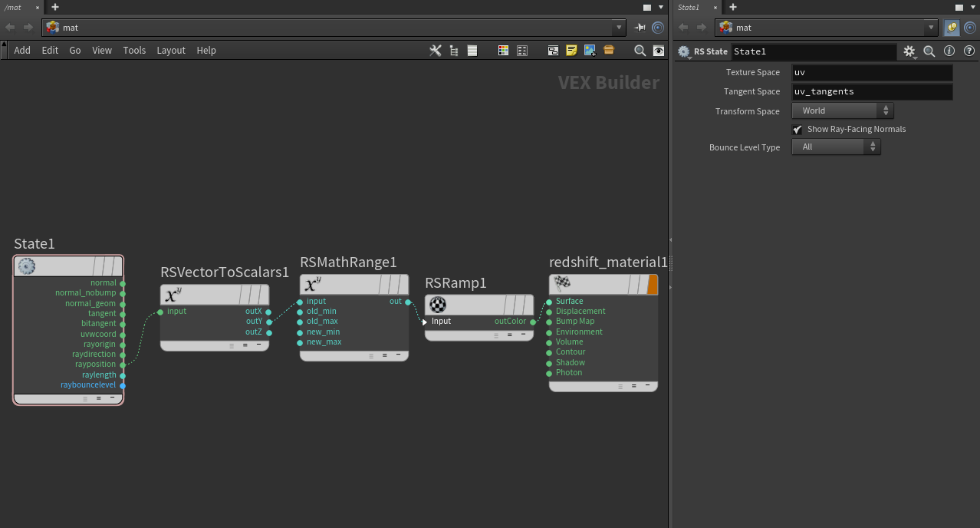Open the Tools menu

(x=134, y=50)
